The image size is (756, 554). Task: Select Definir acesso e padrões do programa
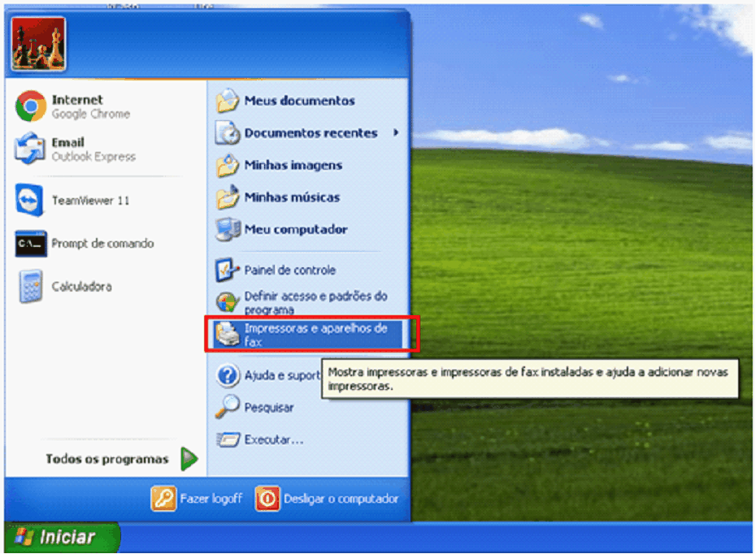[x=315, y=303]
